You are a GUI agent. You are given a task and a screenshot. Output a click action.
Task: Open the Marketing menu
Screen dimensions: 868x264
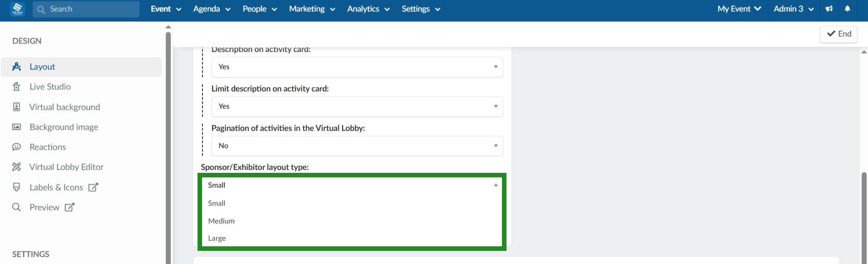(312, 9)
